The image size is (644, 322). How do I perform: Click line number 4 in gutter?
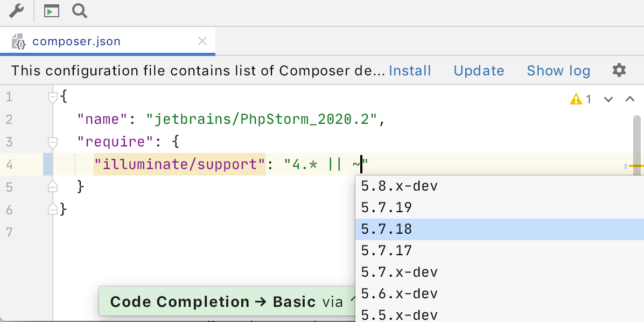coord(9,165)
